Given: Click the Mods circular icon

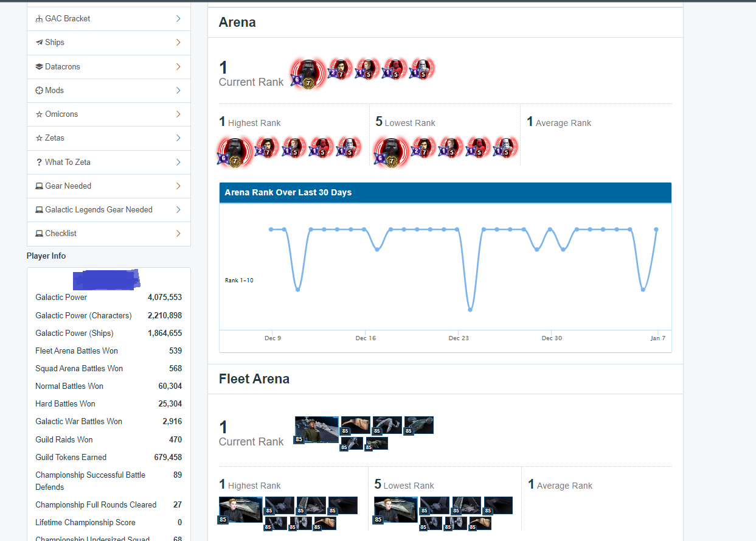Looking at the screenshot, I should pyautogui.click(x=40, y=91).
